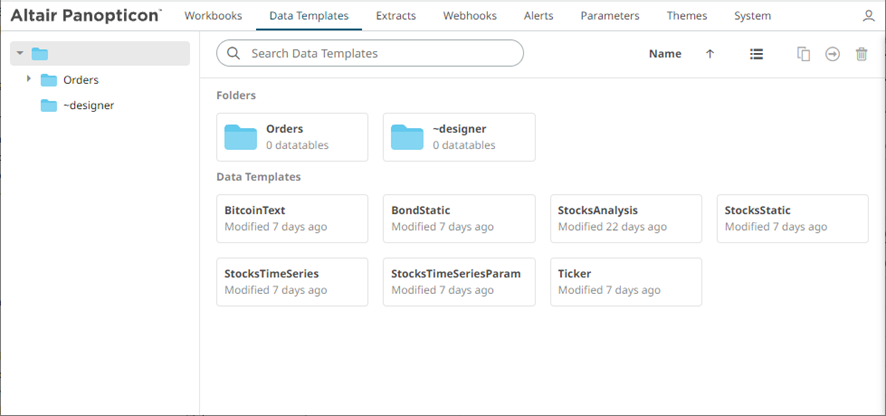Click the Search Data Templates field
Viewport: 886px width, 416px height.
click(x=380, y=53)
